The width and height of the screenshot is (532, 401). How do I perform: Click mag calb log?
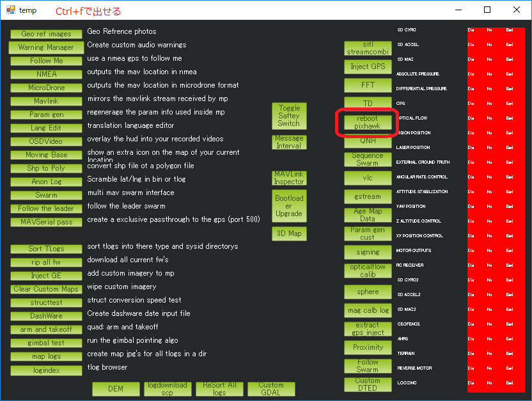(x=368, y=310)
